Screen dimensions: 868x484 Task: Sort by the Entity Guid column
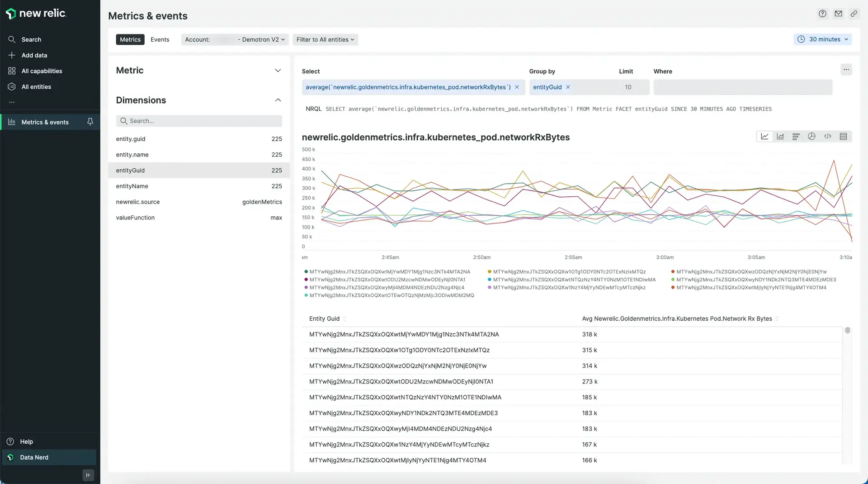tap(327, 318)
